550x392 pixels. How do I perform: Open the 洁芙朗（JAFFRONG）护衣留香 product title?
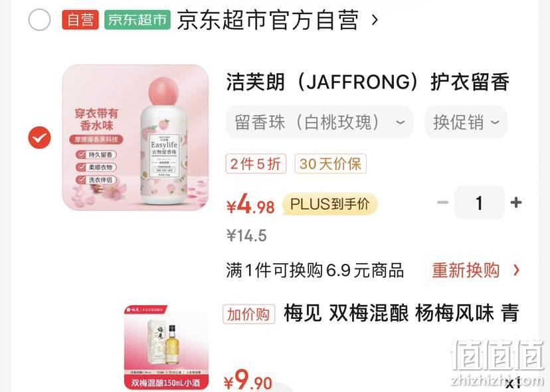tap(367, 82)
